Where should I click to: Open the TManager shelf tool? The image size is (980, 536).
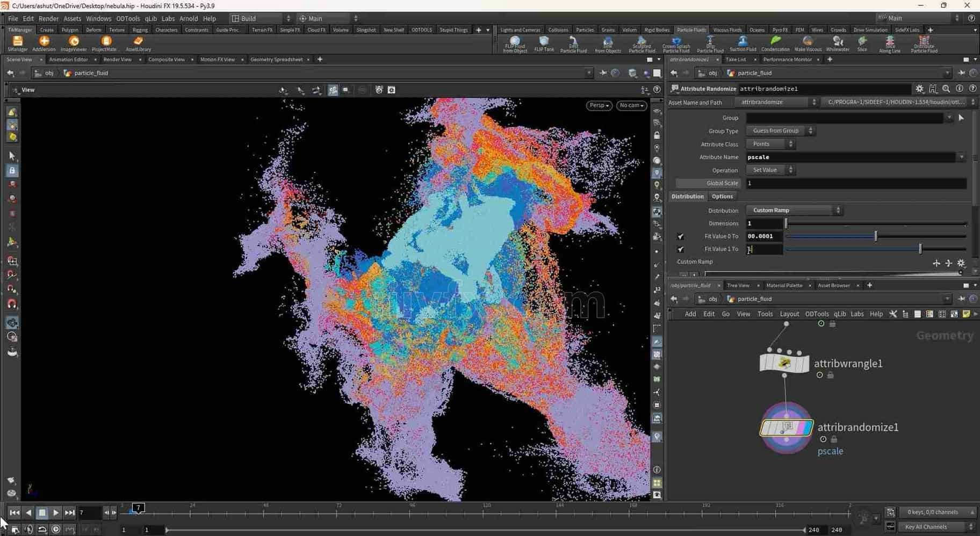click(x=18, y=44)
